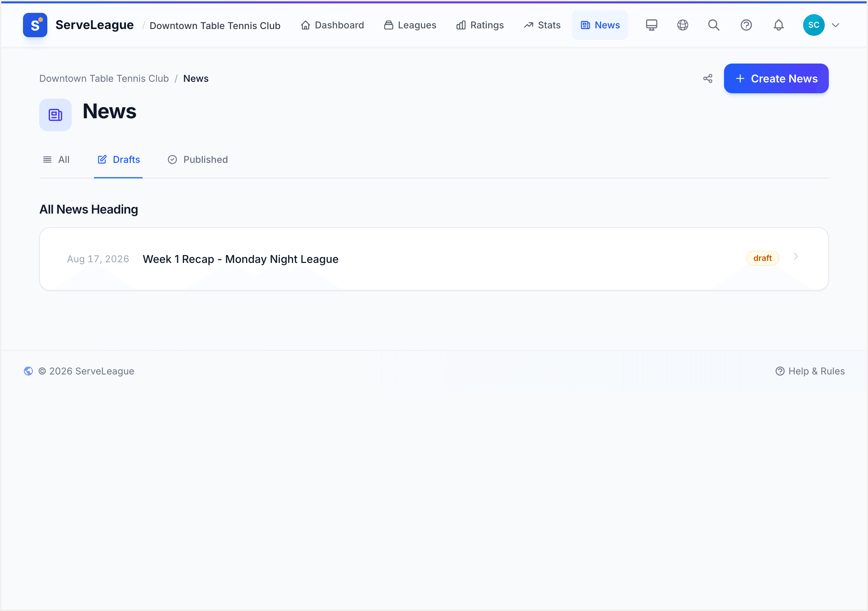Open Week 1 Recap - Monday Night League
This screenshot has height=611, width=868.
click(240, 259)
